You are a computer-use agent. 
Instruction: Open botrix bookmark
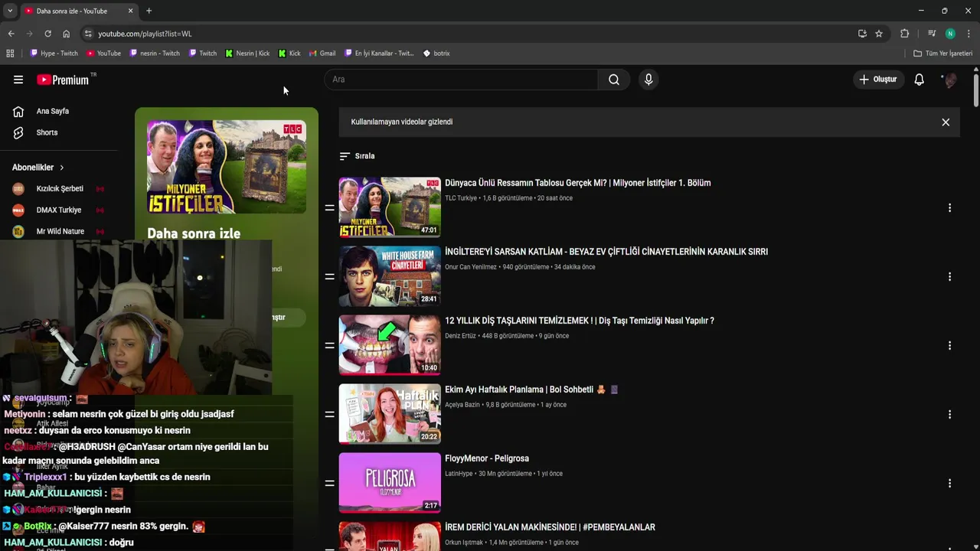click(x=436, y=54)
